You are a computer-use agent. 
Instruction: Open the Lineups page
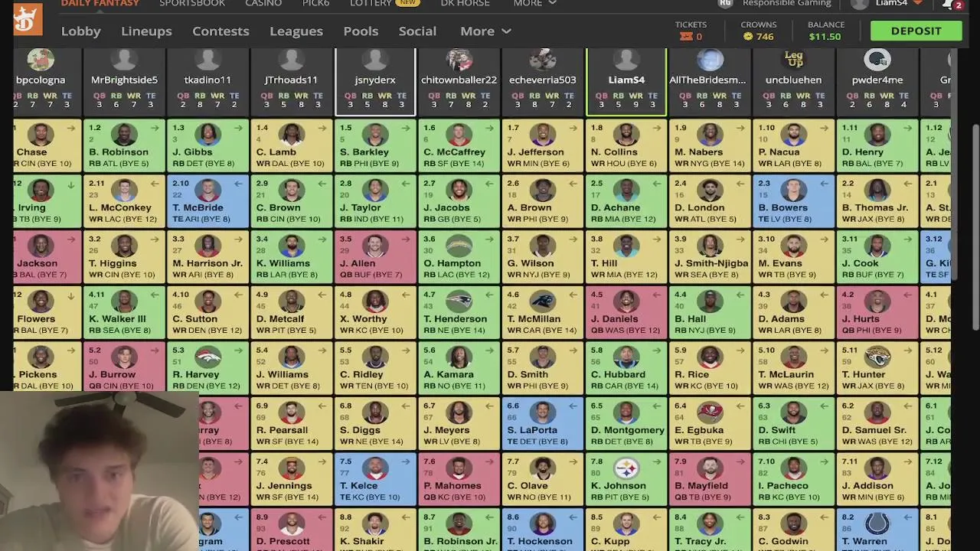click(146, 31)
